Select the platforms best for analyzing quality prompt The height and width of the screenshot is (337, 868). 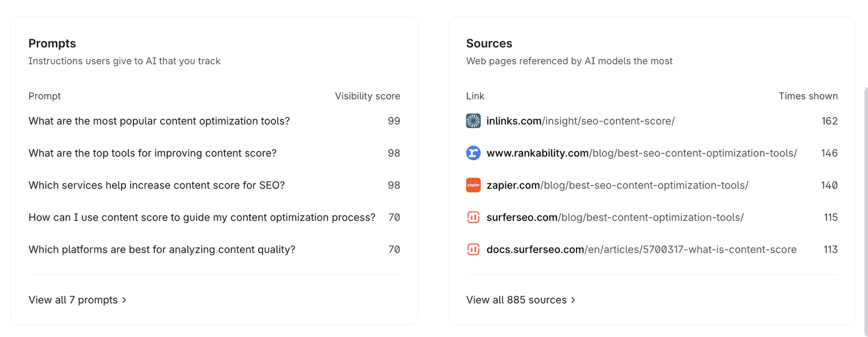coord(162,250)
